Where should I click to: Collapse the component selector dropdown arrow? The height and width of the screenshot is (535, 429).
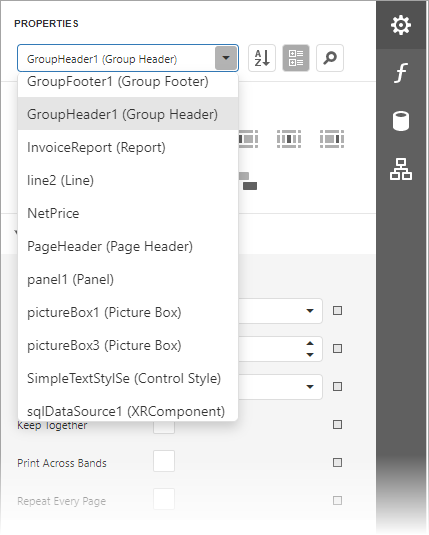[226, 58]
